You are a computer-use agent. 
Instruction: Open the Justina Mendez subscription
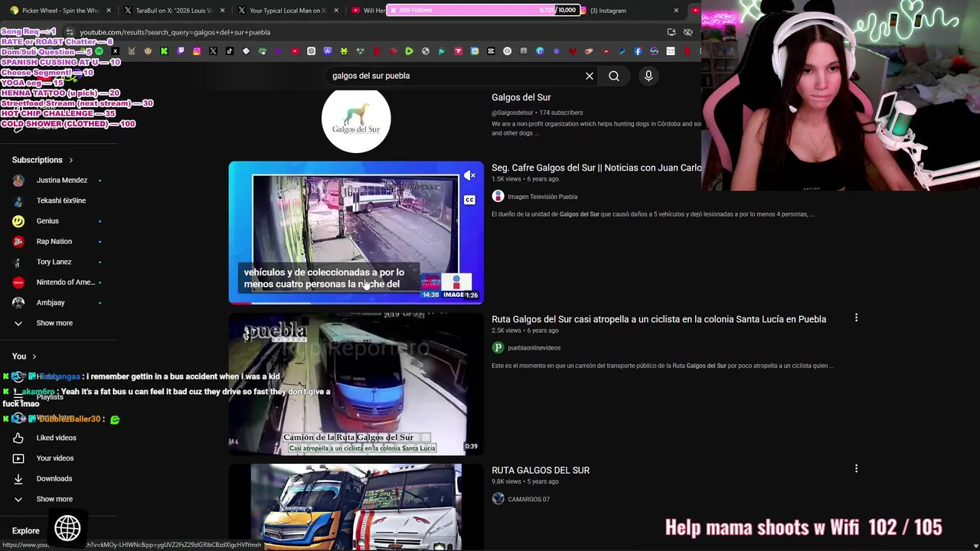62,180
